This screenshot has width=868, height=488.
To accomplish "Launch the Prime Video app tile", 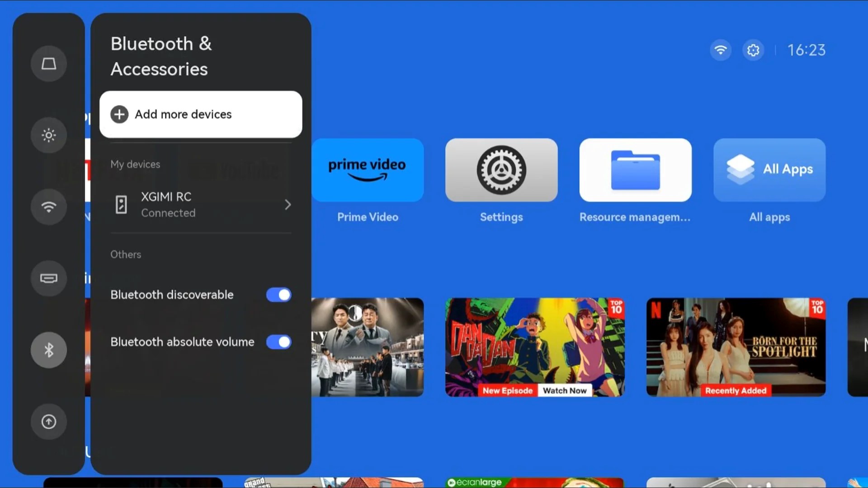I will tap(368, 170).
